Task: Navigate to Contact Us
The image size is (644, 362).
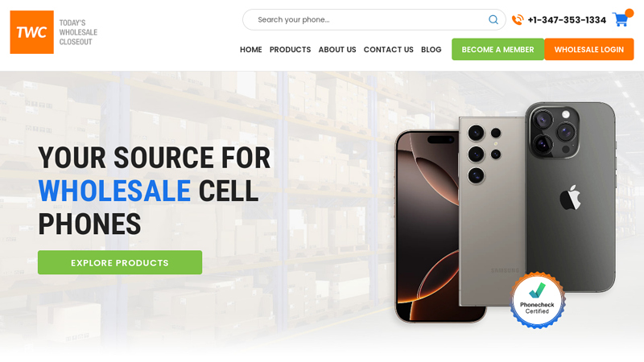Action: pos(389,50)
